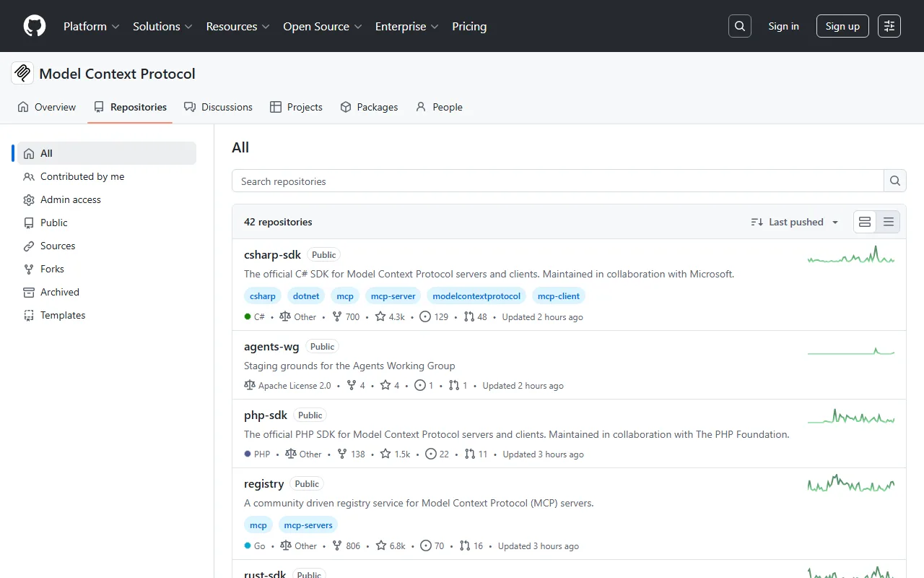
Task: Open csharp-sdk repository link
Action: click(272, 254)
